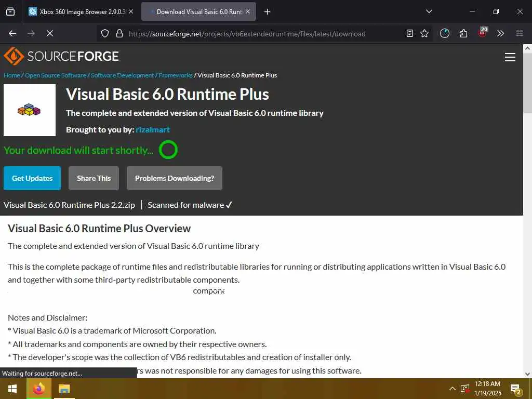
Task: Open the Extensions puzzle piece menu
Action: click(463, 33)
